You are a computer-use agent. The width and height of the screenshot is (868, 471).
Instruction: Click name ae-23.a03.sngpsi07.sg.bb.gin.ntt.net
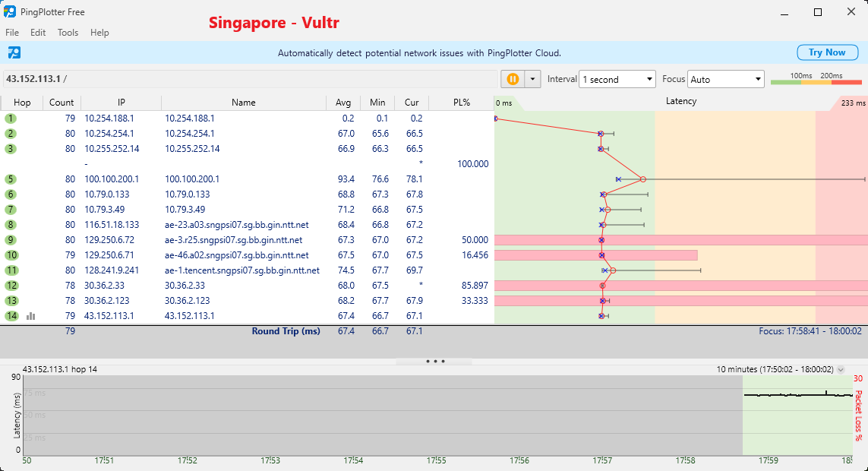coord(237,225)
